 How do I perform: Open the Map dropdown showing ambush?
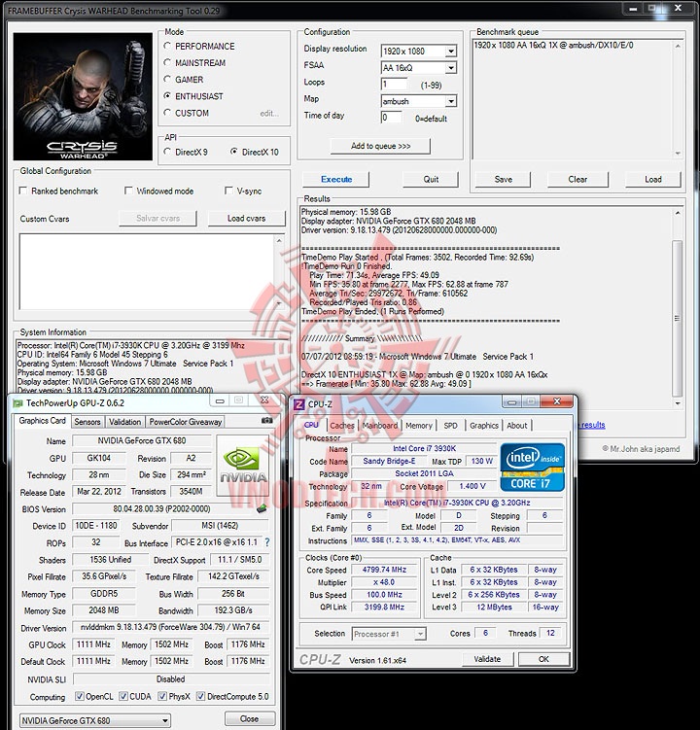[450, 101]
